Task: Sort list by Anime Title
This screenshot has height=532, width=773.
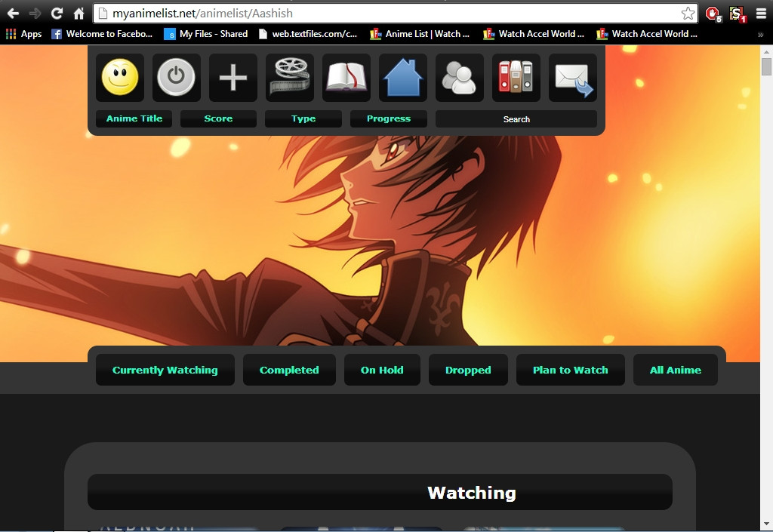Action: (134, 119)
